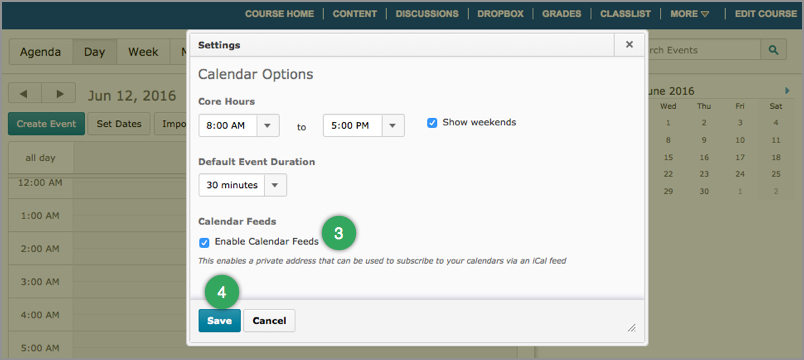
Task: Go to next day arrow
Action: pos(59,94)
